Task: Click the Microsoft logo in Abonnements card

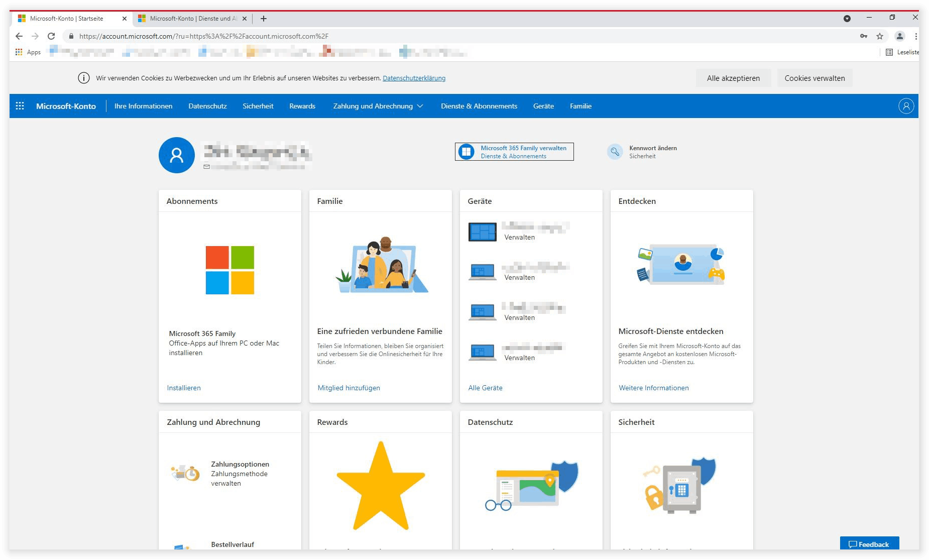Action: [230, 270]
